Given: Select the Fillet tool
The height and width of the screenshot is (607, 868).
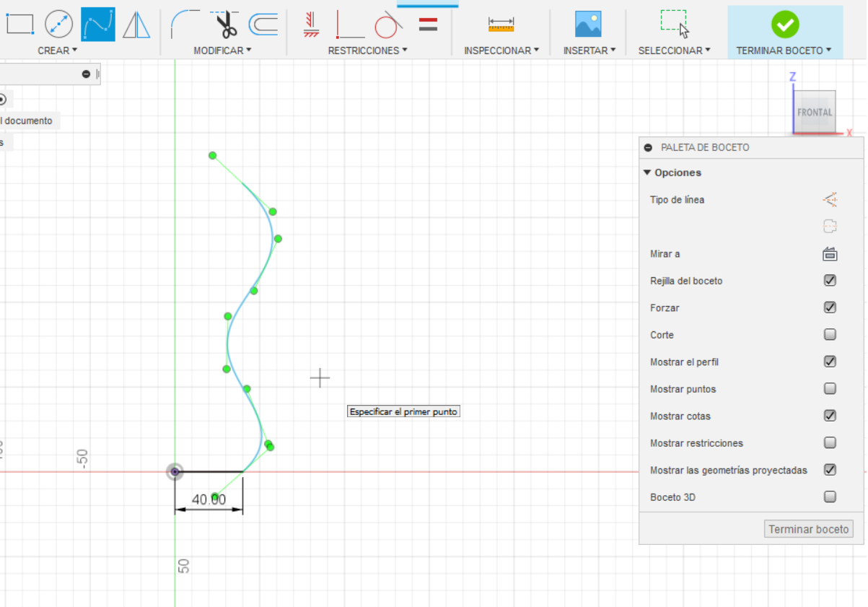Looking at the screenshot, I should 185,25.
